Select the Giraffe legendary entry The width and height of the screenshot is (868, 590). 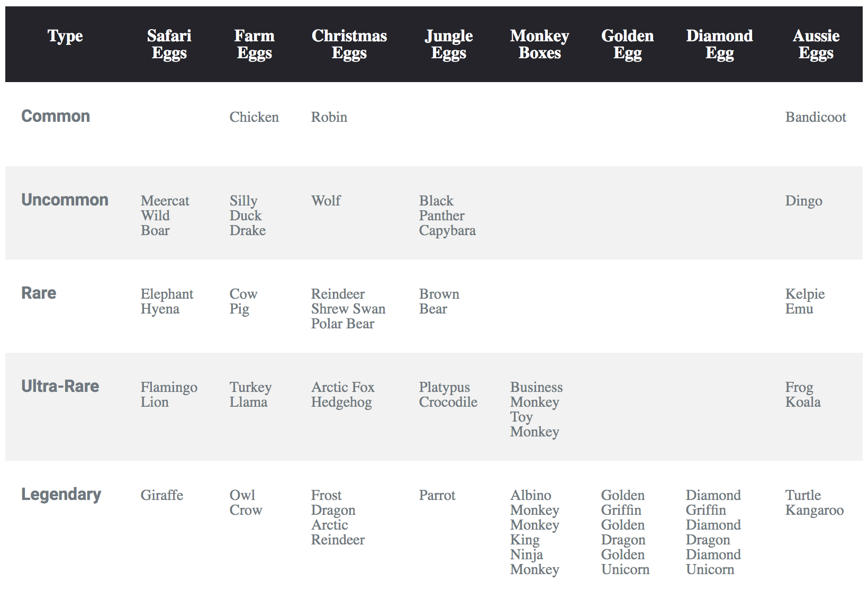pos(162,495)
